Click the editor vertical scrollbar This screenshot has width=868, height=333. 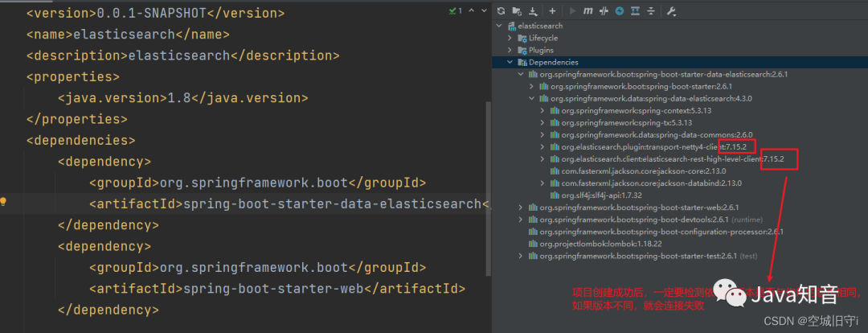coord(489,188)
